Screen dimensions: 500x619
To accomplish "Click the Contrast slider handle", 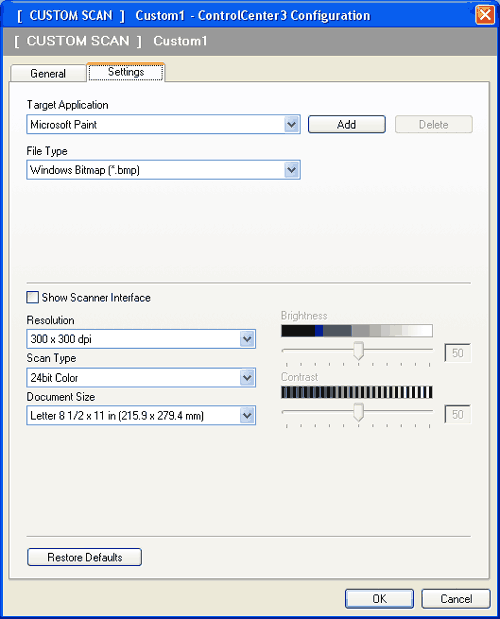I will (x=358, y=412).
